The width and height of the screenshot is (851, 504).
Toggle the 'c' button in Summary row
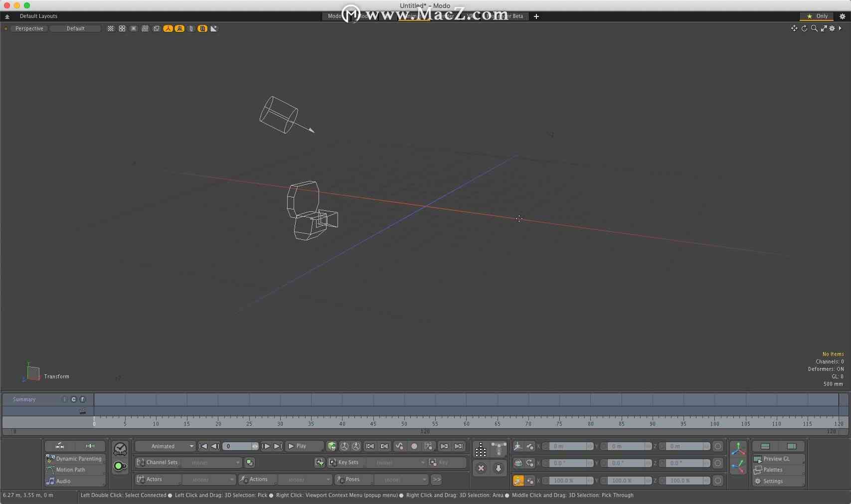pos(74,399)
